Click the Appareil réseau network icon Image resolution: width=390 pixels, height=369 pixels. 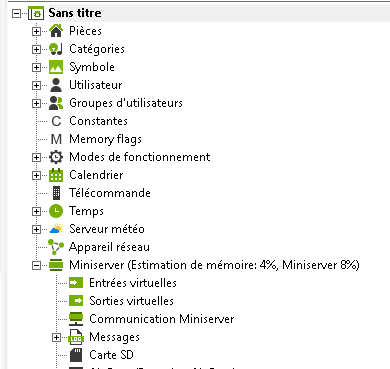(56, 247)
